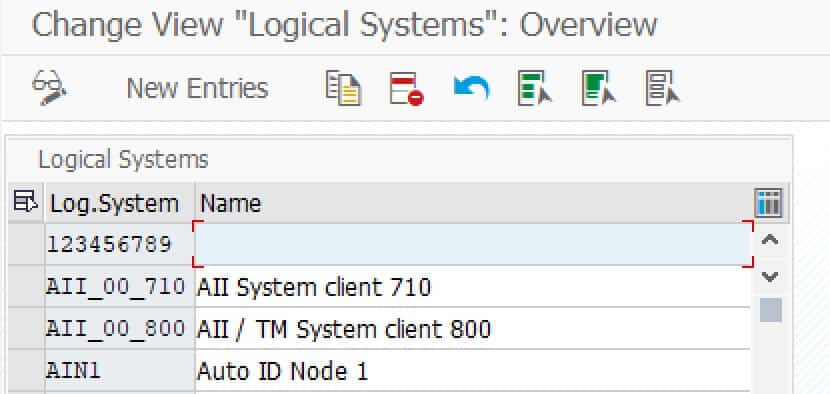Click the New Entries button
Image resolution: width=830 pixels, height=394 pixels.
tap(197, 88)
